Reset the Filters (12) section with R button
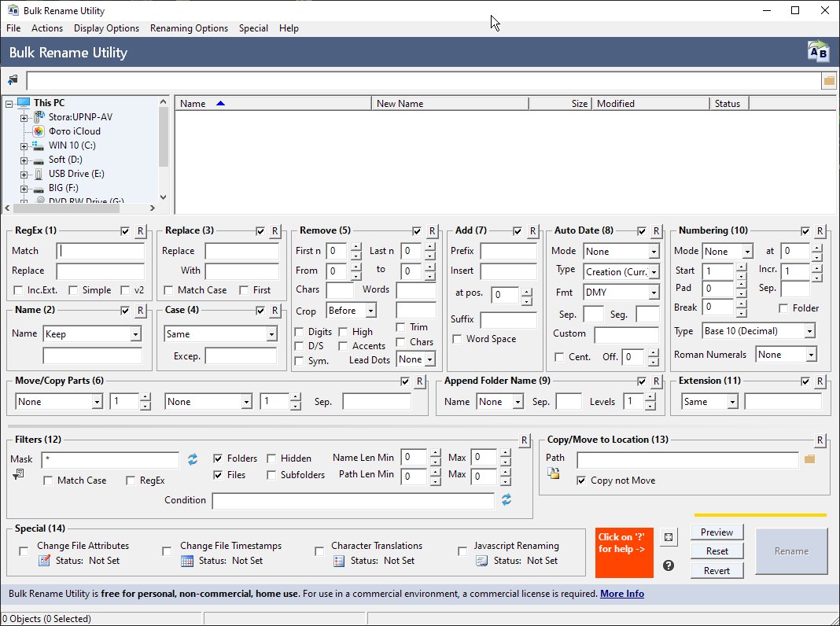The width and height of the screenshot is (840, 626). [x=524, y=440]
